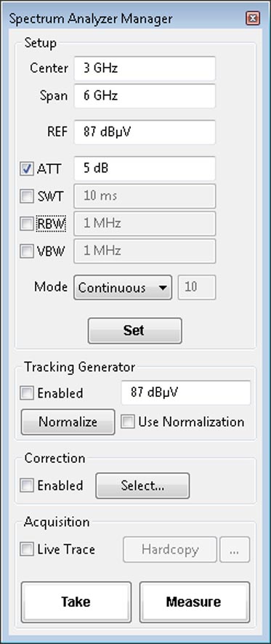Screen dimensions: 271x644
Task: Click the Tracking Generator level field
Action: [185, 393]
